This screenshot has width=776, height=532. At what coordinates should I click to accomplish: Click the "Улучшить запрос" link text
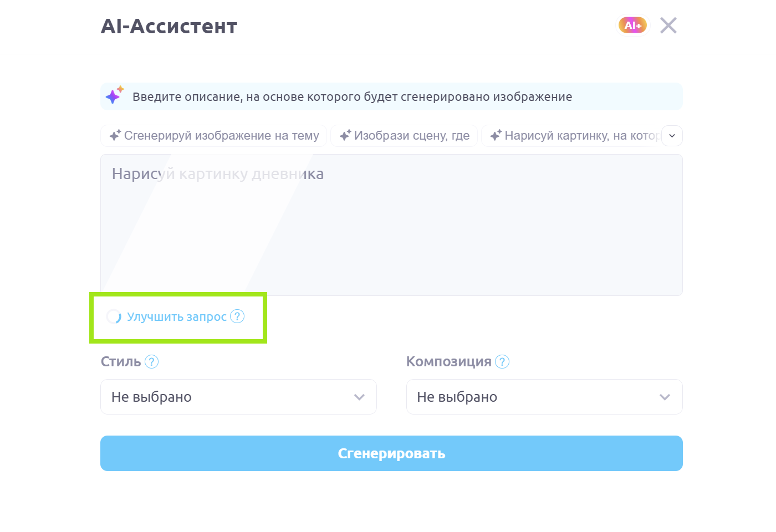(176, 317)
